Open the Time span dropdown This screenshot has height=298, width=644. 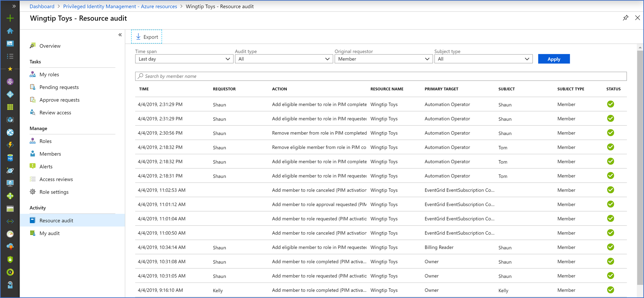click(x=184, y=59)
